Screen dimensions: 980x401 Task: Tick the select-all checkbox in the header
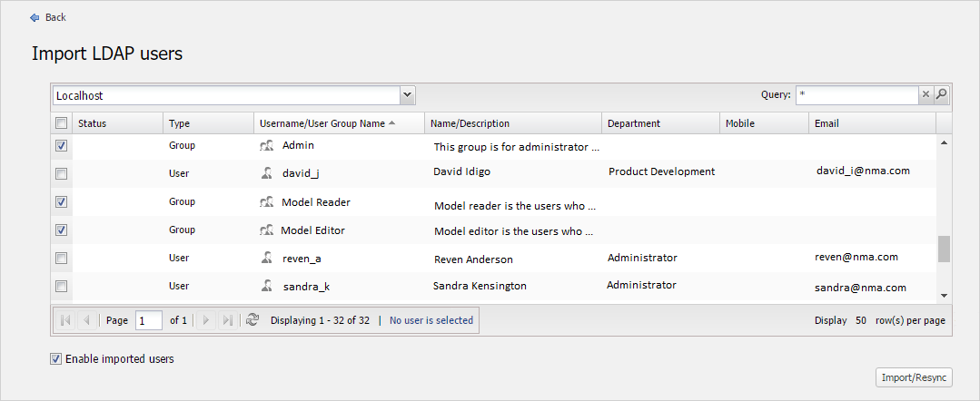pos(61,123)
